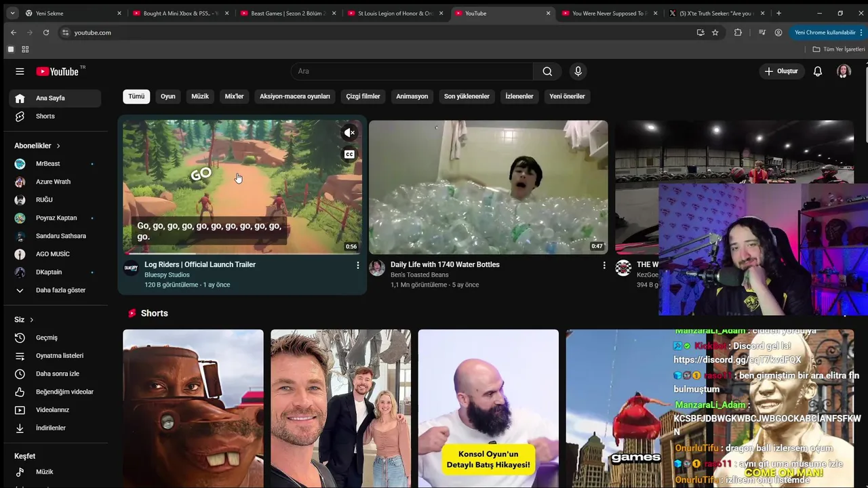
Task: Select Aksiyon-macera oyunları filter chip
Action: (295, 96)
